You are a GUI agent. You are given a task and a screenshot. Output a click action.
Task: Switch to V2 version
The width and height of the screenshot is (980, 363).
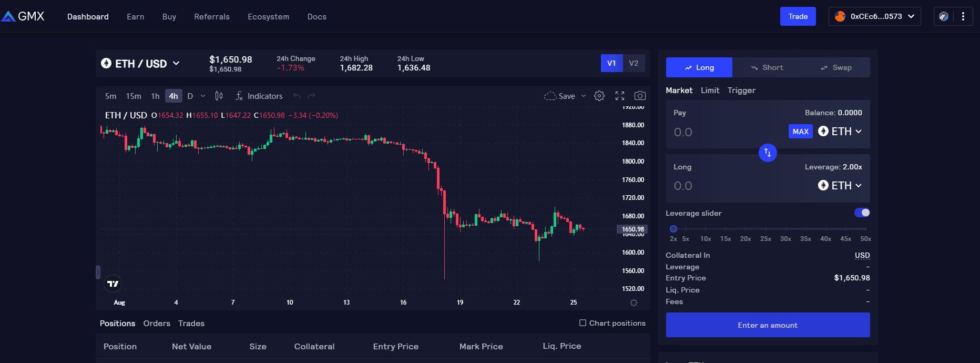(634, 63)
